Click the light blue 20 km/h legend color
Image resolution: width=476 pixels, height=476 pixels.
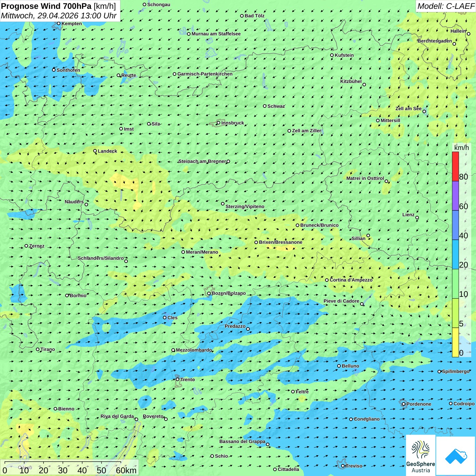click(455, 254)
